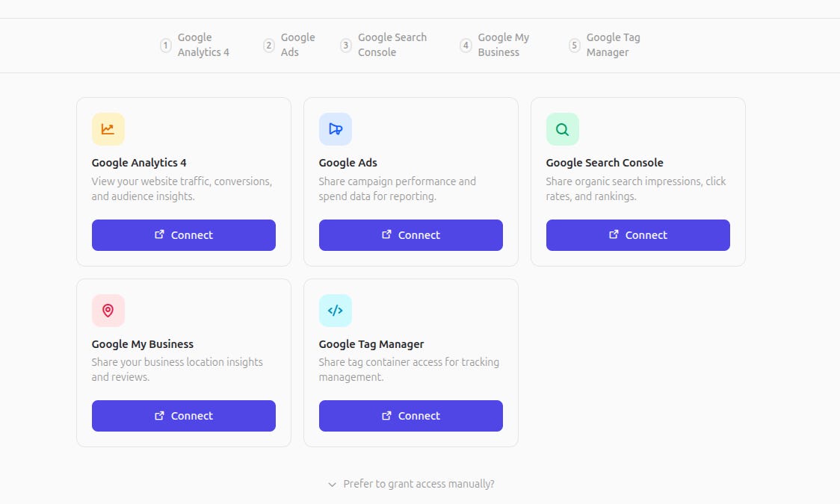This screenshot has width=840, height=504.
Task: Click the Google Ads megaphone icon
Action: point(335,128)
